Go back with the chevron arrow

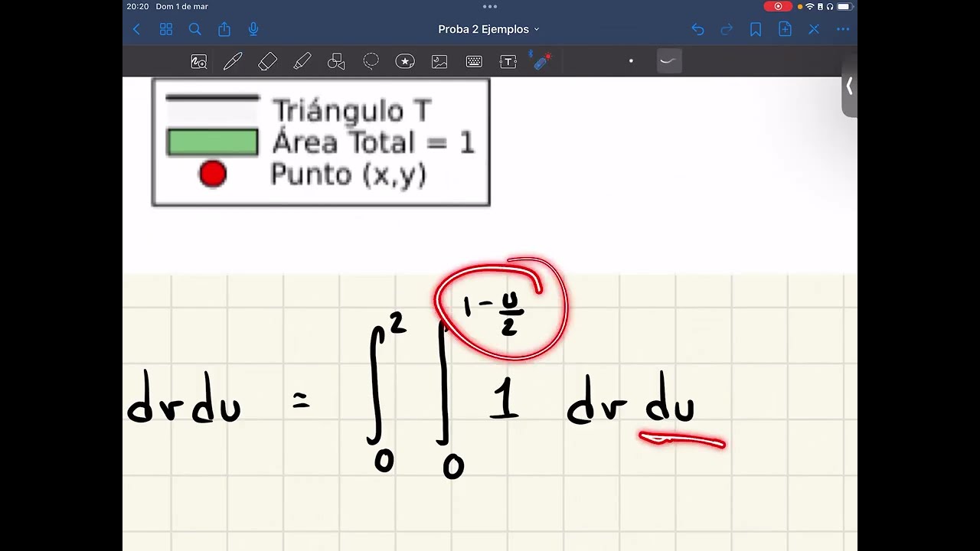click(136, 29)
